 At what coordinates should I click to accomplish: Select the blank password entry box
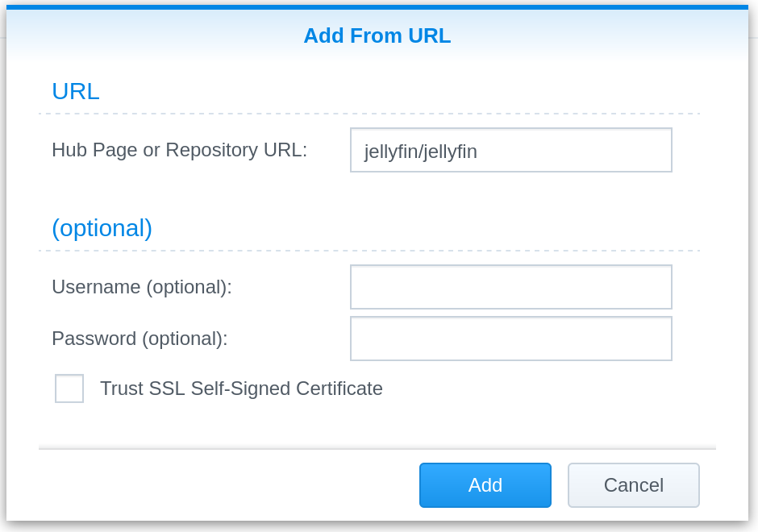click(x=510, y=339)
